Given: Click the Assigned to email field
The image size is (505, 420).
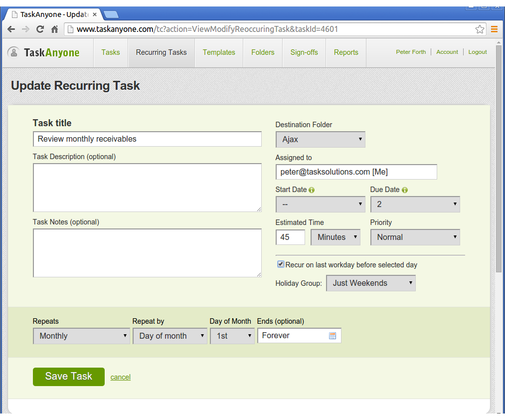Looking at the screenshot, I should [356, 172].
